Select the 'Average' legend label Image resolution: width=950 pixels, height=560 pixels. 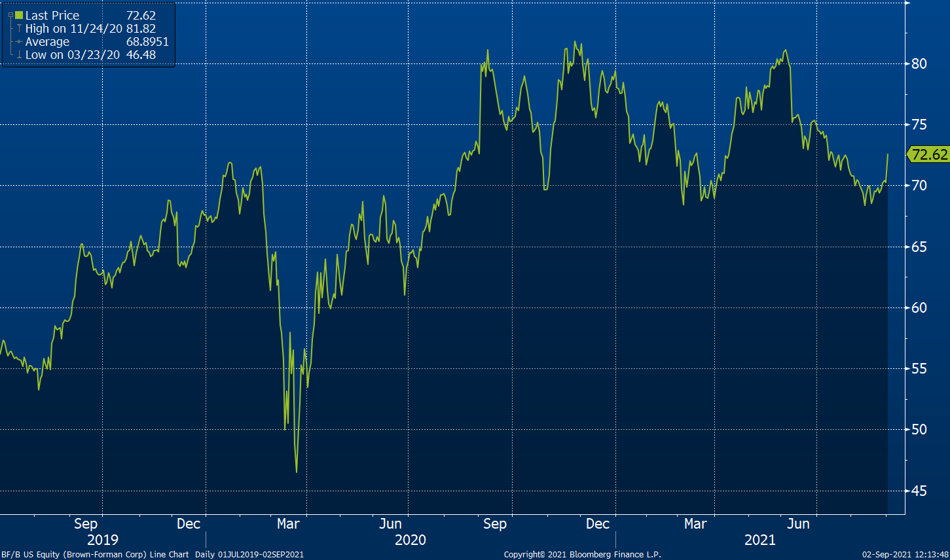pyautogui.click(x=47, y=42)
